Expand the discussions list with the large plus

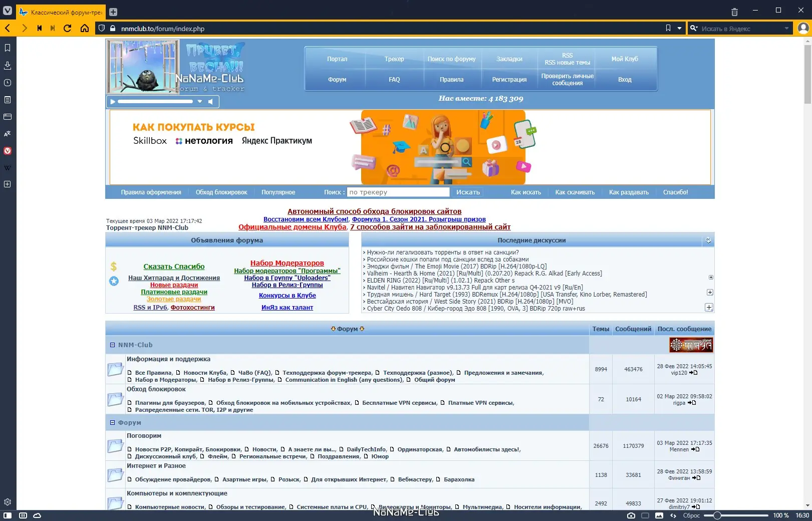click(709, 308)
